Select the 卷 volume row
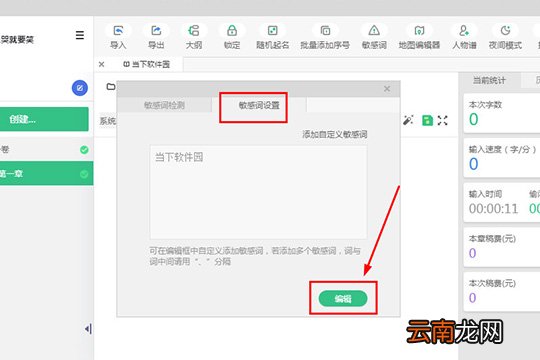The image size is (540, 360). [46, 150]
